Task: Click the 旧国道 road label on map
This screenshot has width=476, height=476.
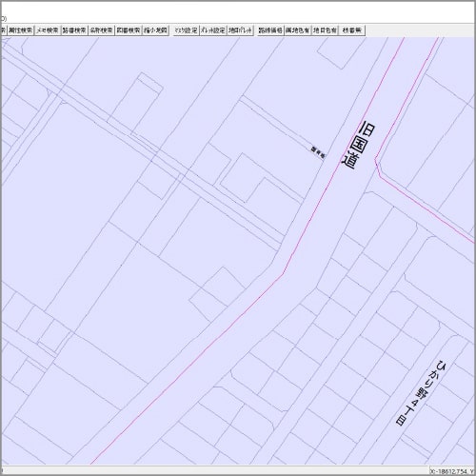Action: (x=359, y=146)
